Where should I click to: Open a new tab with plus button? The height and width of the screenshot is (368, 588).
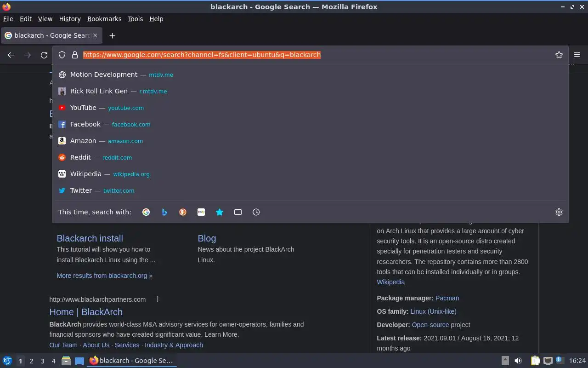112,35
